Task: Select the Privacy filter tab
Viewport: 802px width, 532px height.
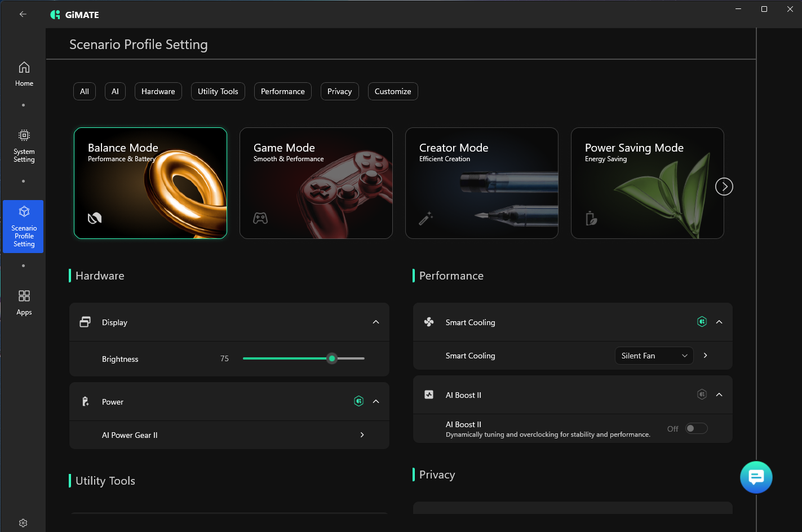Action: click(339, 91)
